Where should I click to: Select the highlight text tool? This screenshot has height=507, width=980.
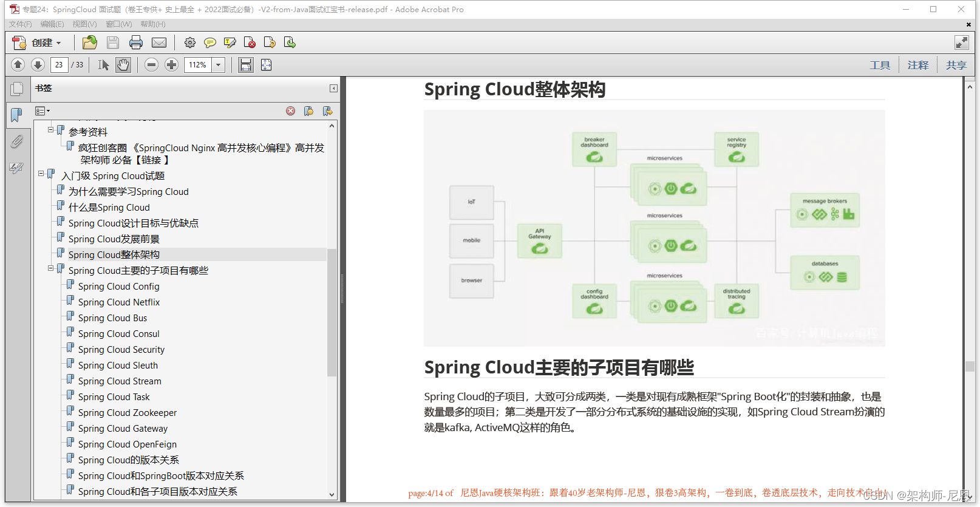point(230,43)
